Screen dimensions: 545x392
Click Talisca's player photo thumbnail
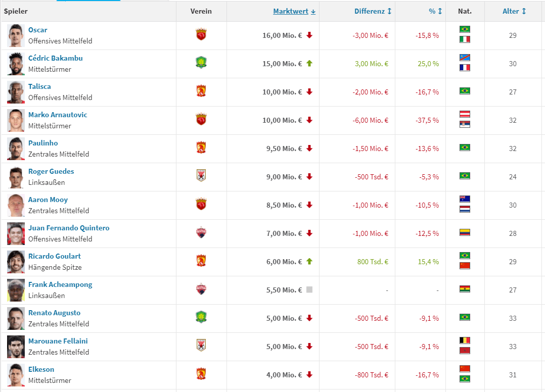click(16, 92)
